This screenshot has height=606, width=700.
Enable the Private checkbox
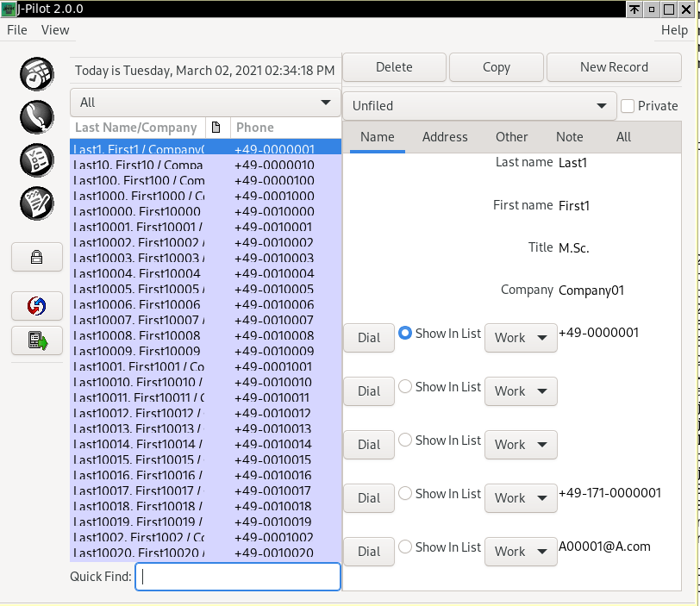pyautogui.click(x=628, y=106)
